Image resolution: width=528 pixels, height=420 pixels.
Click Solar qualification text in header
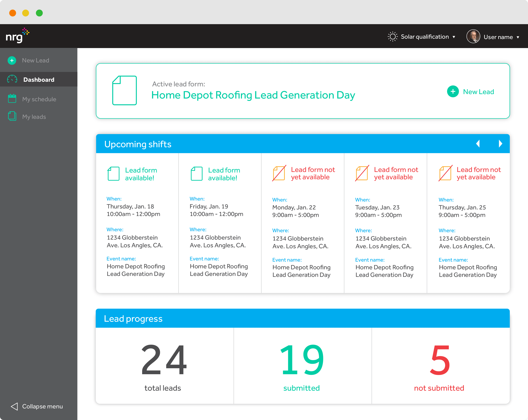425,37
